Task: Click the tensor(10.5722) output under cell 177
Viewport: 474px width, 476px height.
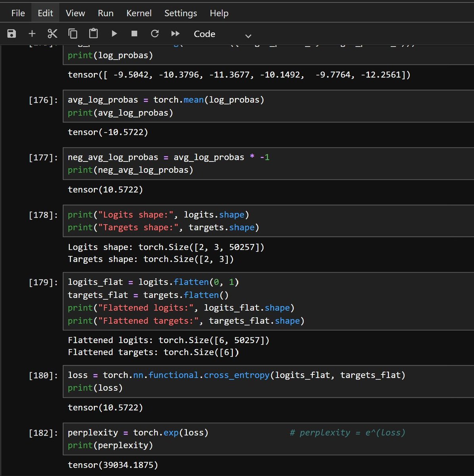Action: pos(106,190)
